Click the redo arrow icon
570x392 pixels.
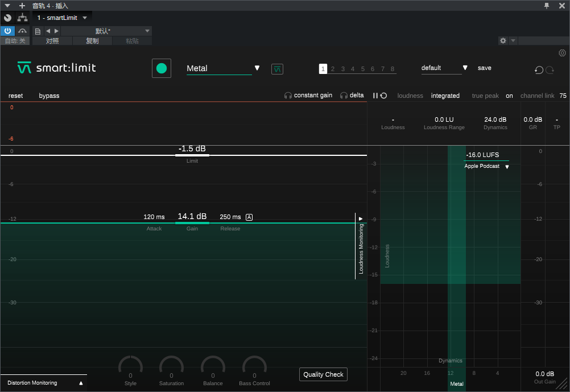click(550, 70)
